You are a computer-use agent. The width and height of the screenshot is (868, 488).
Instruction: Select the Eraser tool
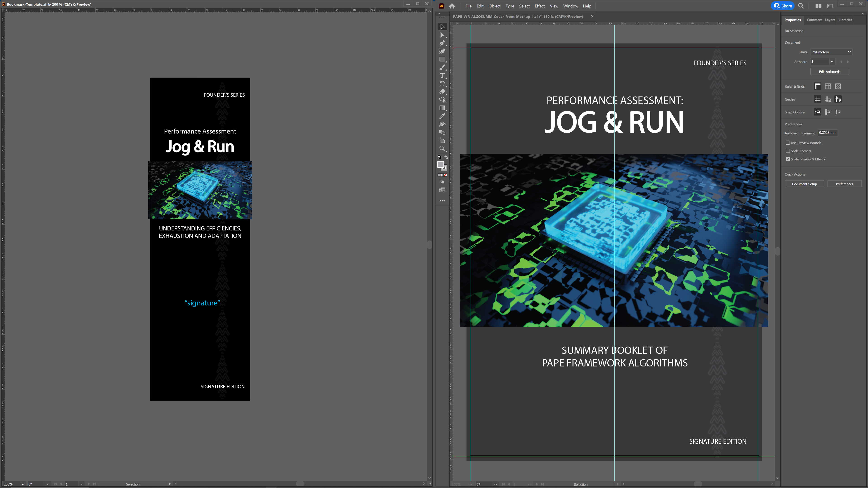pyautogui.click(x=442, y=91)
